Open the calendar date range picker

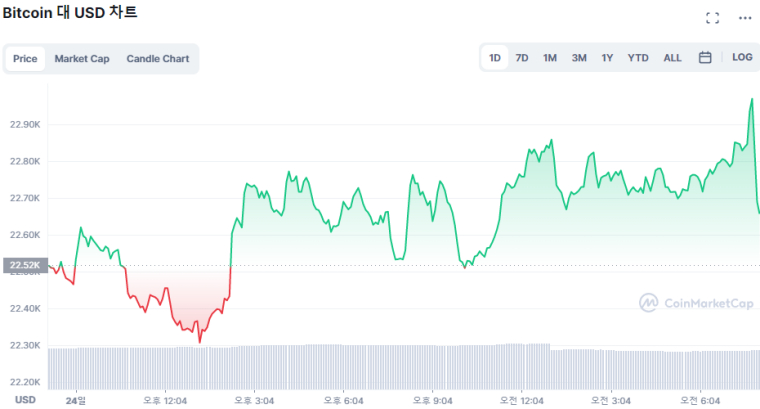click(x=705, y=58)
